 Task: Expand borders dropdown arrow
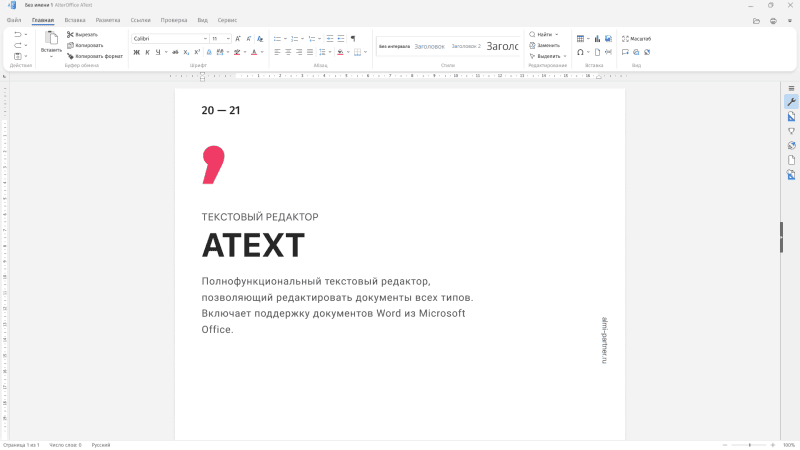[x=365, y=52]
